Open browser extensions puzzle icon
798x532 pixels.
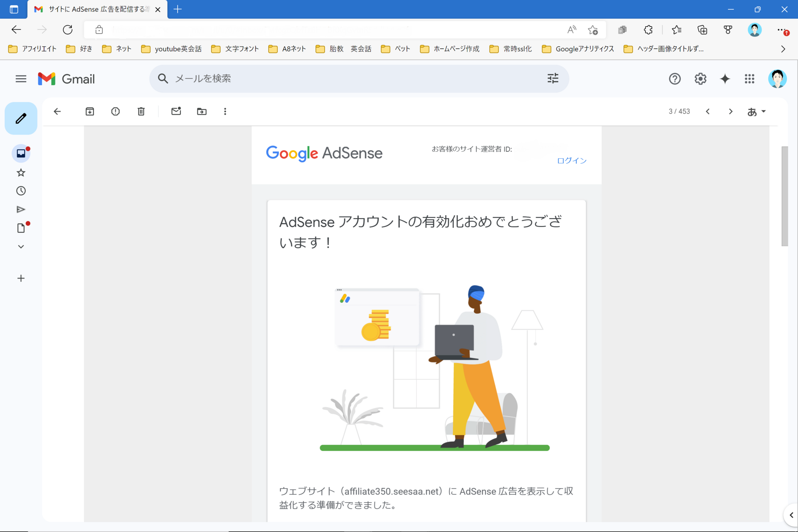click(x=648, y=30)
